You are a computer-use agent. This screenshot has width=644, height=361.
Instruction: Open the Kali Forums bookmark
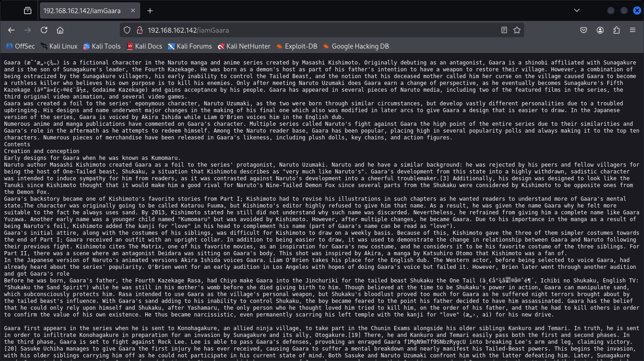point(190,46)
